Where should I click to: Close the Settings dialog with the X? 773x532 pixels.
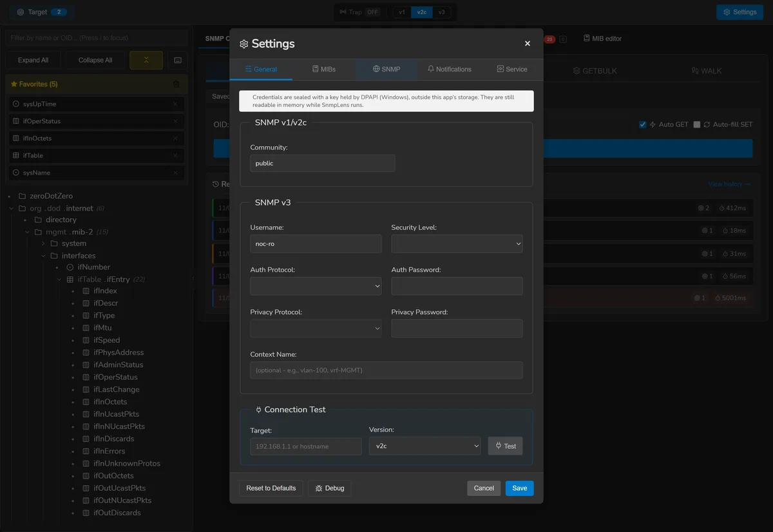coord(528,44)
